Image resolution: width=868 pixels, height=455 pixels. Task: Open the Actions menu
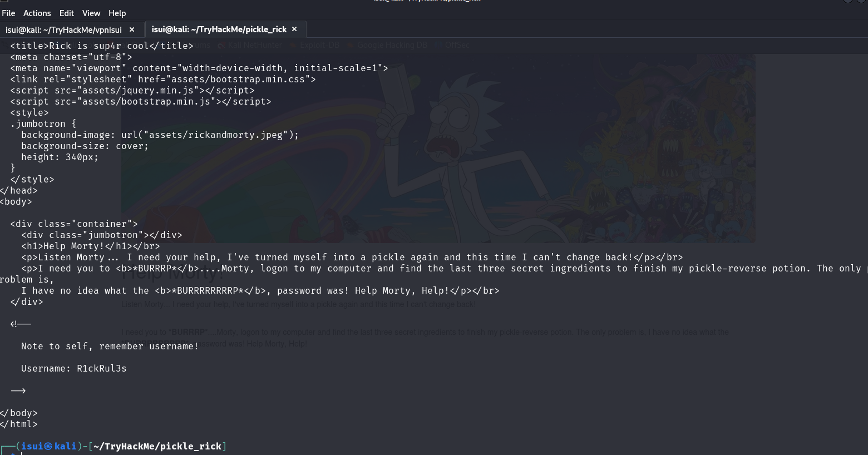pos(37,13)
